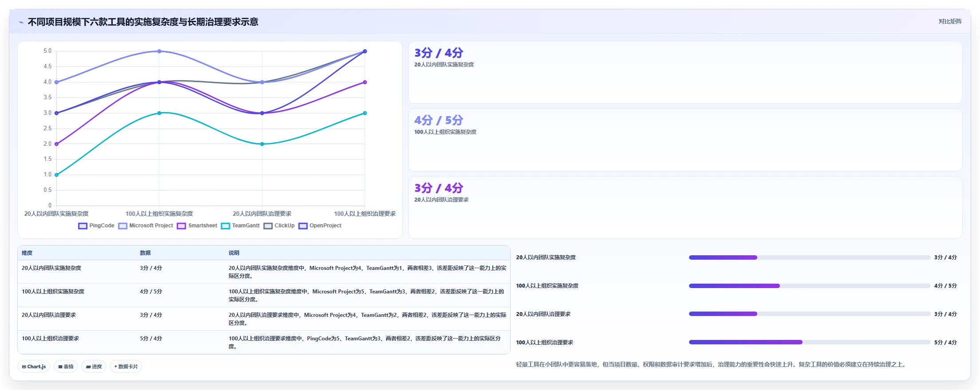Click the 5分 / 4分 value in the table
Viewport: 980px width, 390px height.
tap(151, 339)
